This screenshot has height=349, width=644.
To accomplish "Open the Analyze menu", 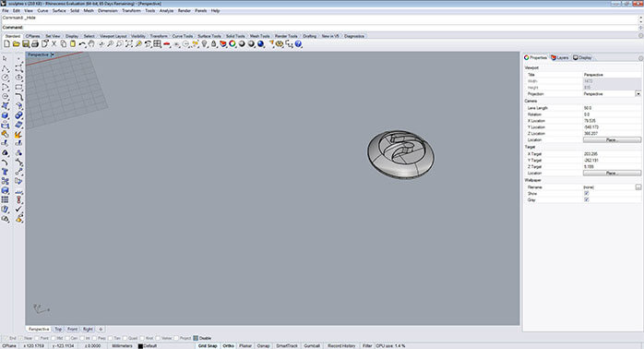I will coord(166,11).
